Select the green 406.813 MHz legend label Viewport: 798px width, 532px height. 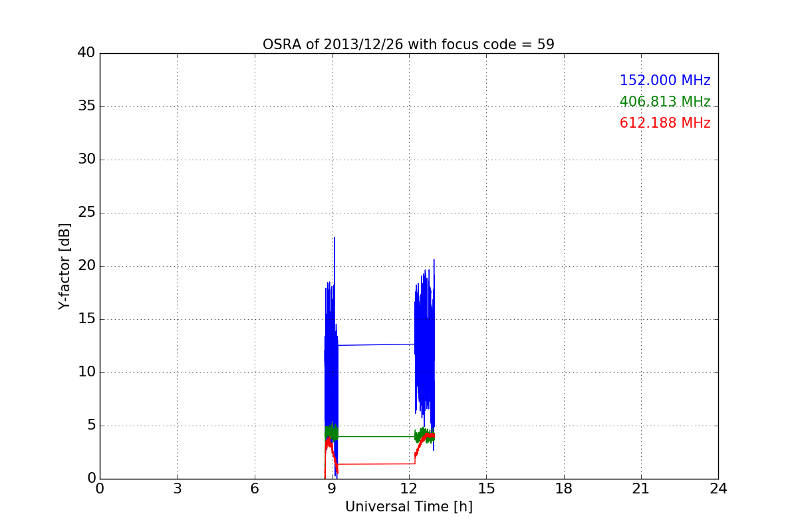665,102
